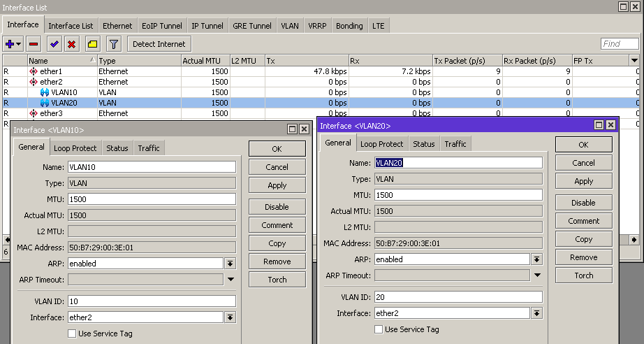
Task: Select the ether3 row name
Action: pyautogui.click(x=51, y=113)
